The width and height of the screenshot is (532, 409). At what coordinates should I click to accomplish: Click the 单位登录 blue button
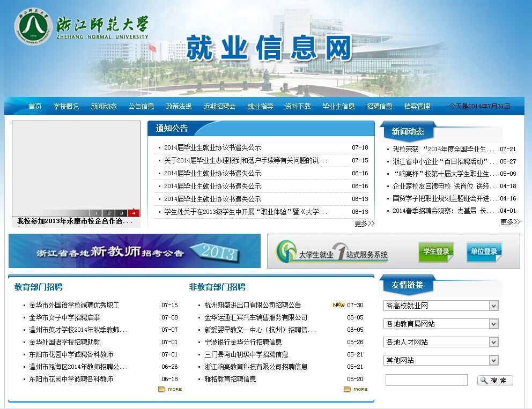pyautogui.click(x=484, y=251)
